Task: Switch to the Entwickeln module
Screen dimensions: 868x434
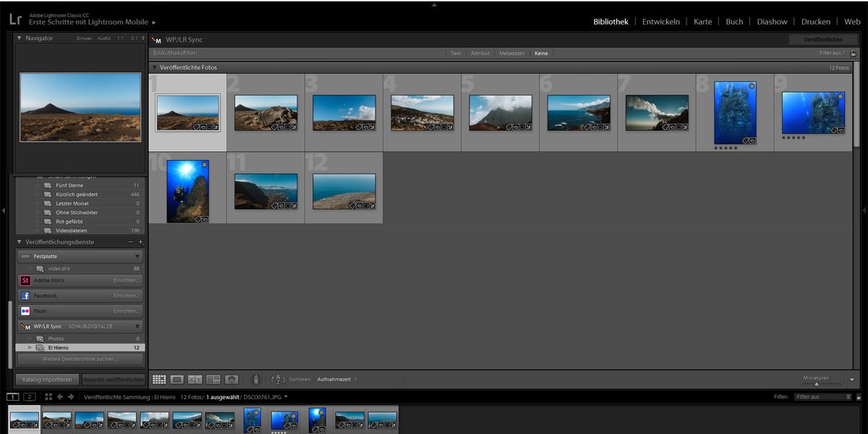Action: click(660, 21)
